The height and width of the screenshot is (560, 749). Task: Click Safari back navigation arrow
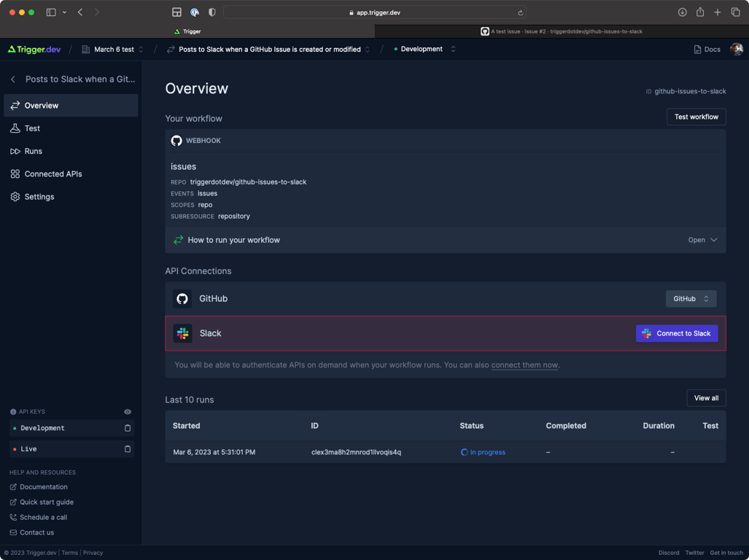pos(79,12)
